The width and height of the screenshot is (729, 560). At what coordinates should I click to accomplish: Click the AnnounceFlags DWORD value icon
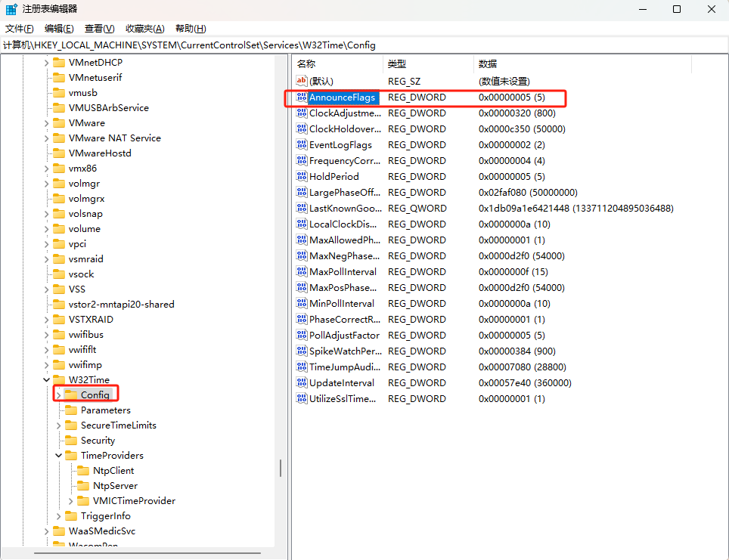tap(302, 97)
